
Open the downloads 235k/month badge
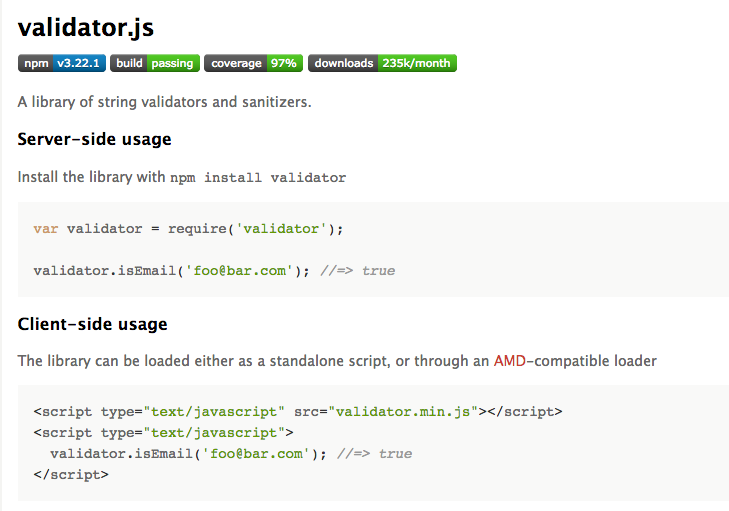382,63
